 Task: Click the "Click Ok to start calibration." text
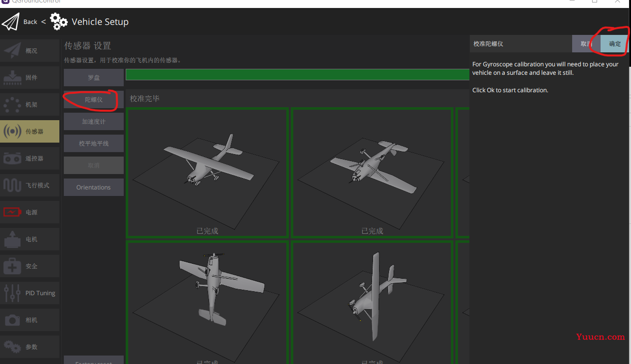pyautogui.click(x=510, y=90)
